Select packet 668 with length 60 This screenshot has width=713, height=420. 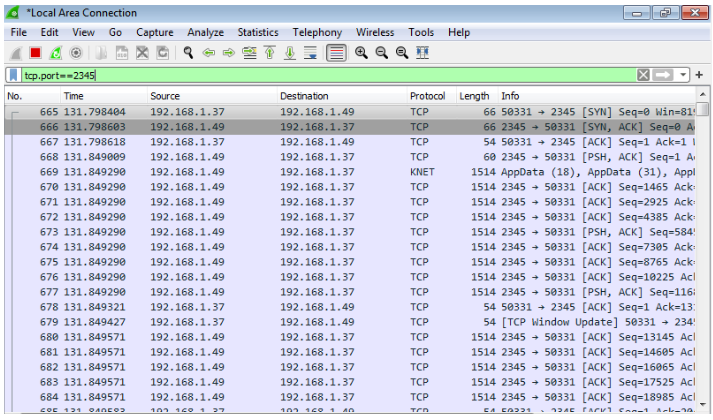(x=350, y=157)
